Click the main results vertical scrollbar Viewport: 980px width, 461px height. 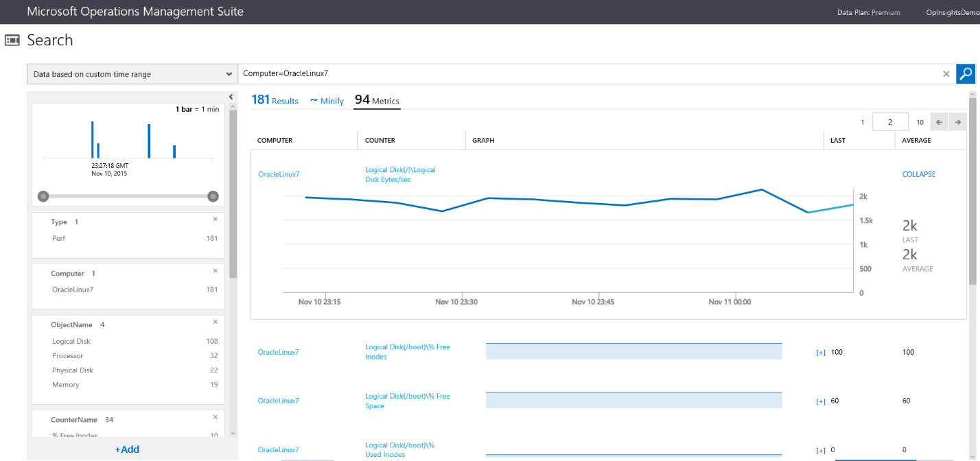tap(972, 191)
